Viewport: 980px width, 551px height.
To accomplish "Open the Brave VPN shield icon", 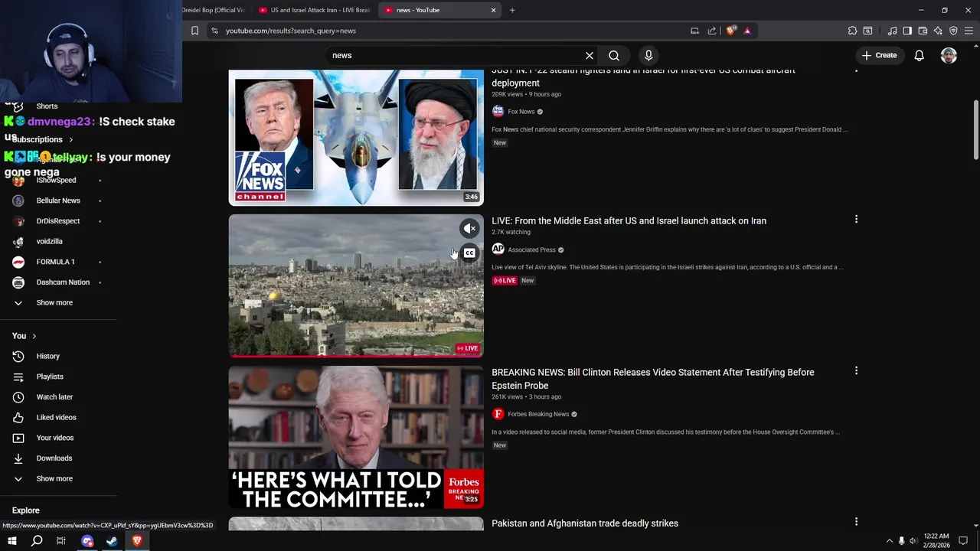I will coord(953,31).
